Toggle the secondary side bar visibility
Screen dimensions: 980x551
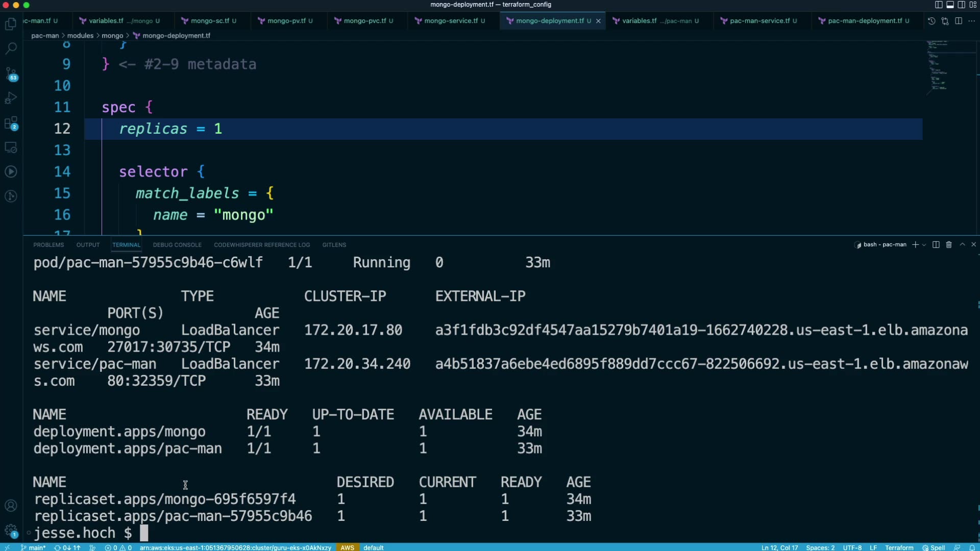pos(961,5)
